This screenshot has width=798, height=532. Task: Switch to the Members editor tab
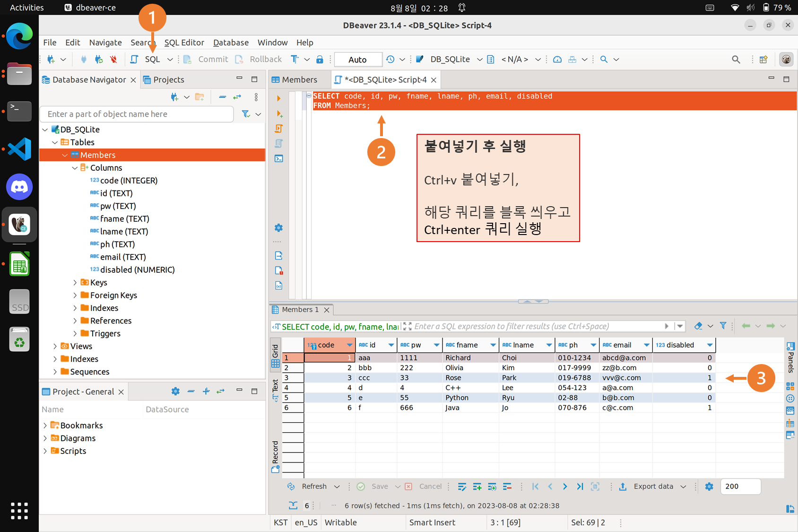295,80
